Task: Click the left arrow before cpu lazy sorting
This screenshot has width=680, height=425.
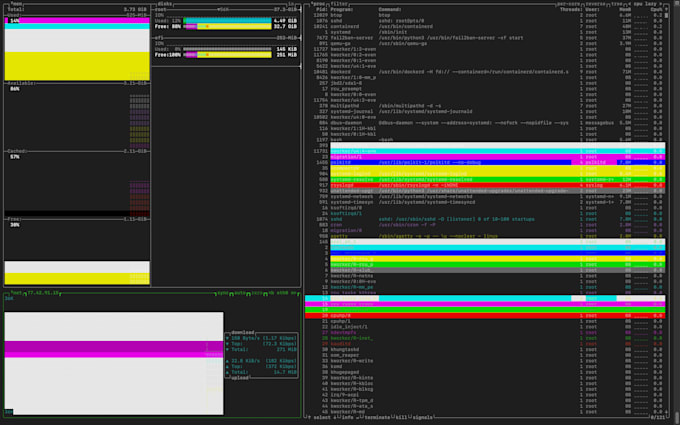Action: (628, 3)
